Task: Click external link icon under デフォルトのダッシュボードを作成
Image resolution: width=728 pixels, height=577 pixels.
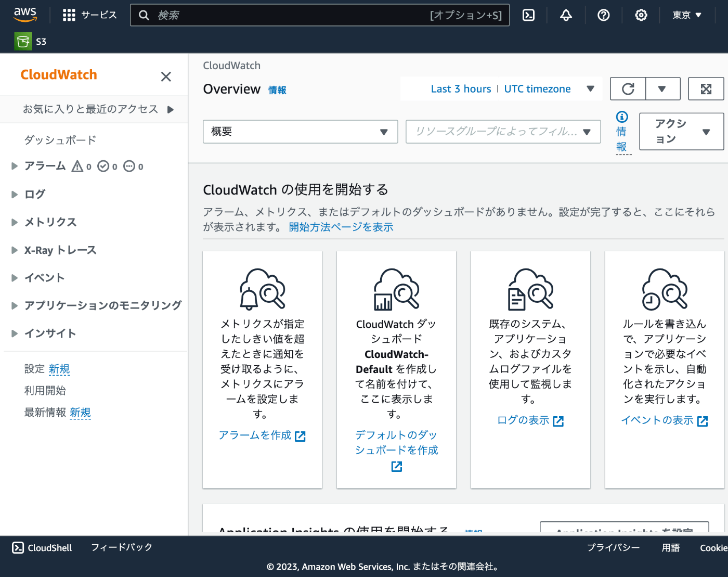Action: [397, 467]
